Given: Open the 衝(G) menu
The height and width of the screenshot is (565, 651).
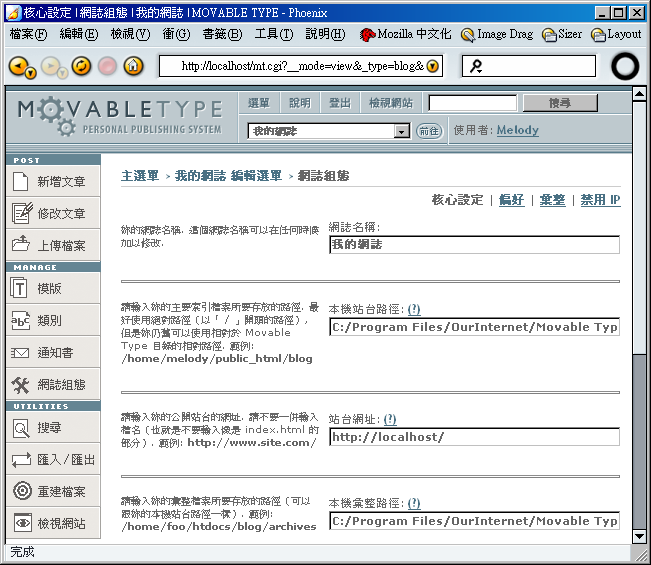Looking at the screenshot, I should coord(176,34).
